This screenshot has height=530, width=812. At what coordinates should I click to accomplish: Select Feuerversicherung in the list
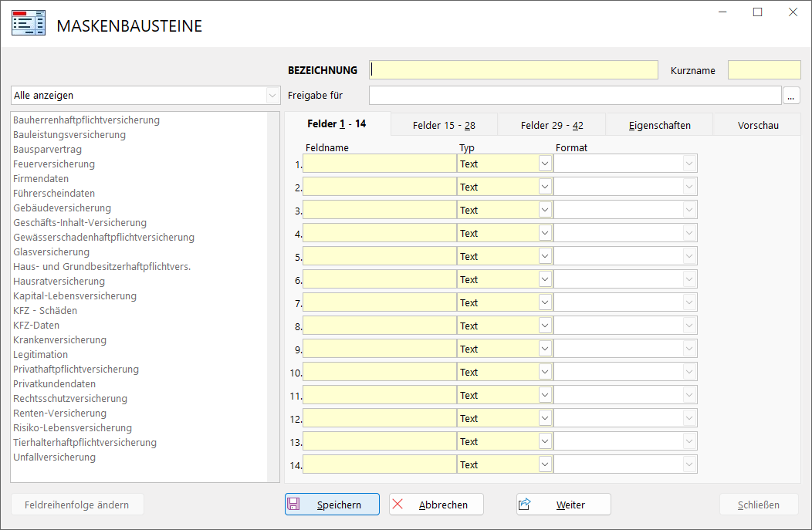click(x=54, y=164)
